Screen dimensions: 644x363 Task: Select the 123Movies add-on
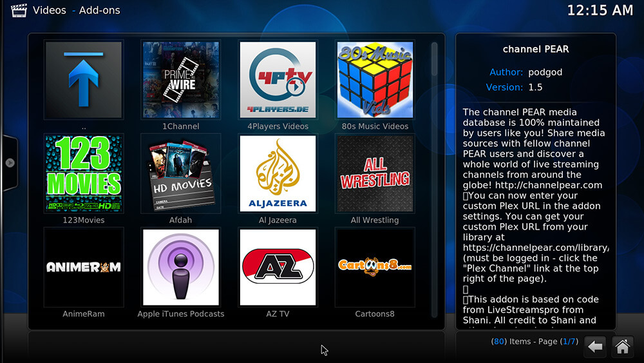click(x=83, y=173)
